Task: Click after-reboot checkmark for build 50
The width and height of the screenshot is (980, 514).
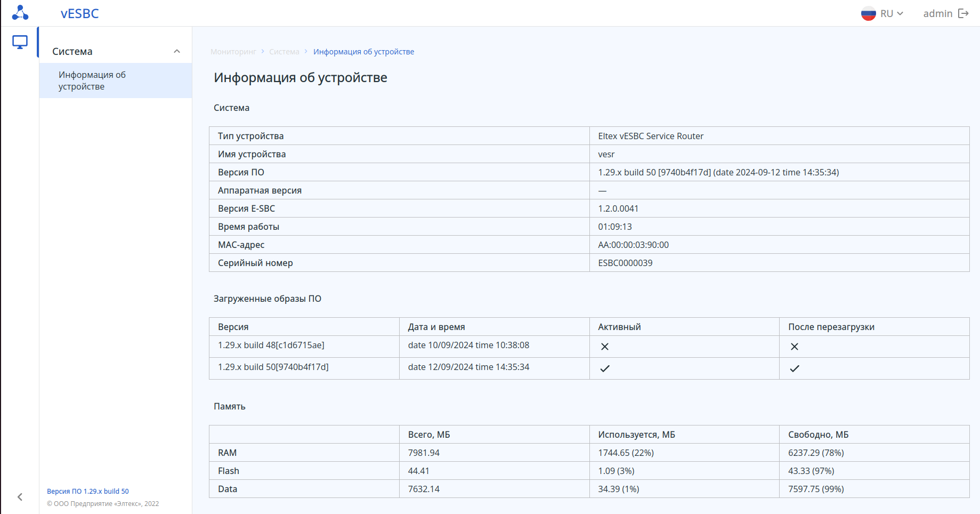Action: coord(795,368)
